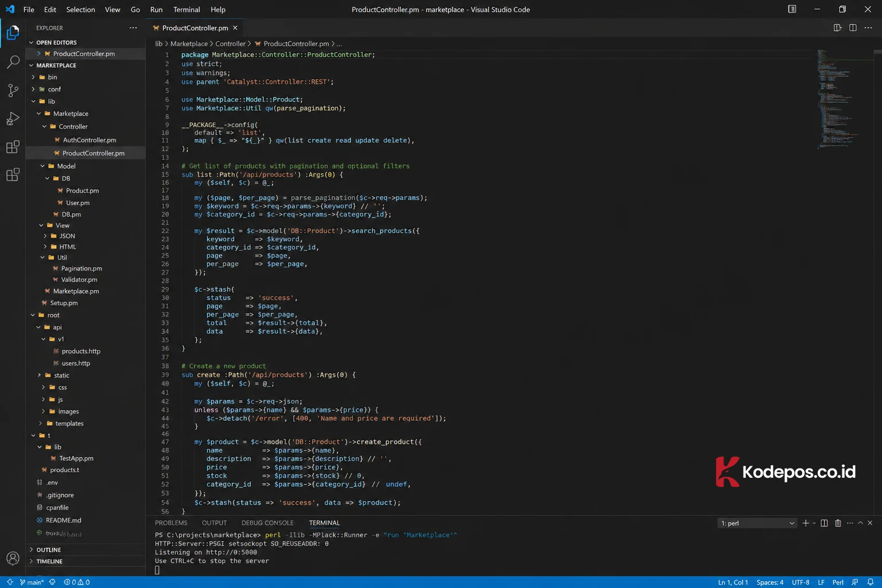Kill terminal with trash icon
Screen dimensions: 882x588
(838, 523)
